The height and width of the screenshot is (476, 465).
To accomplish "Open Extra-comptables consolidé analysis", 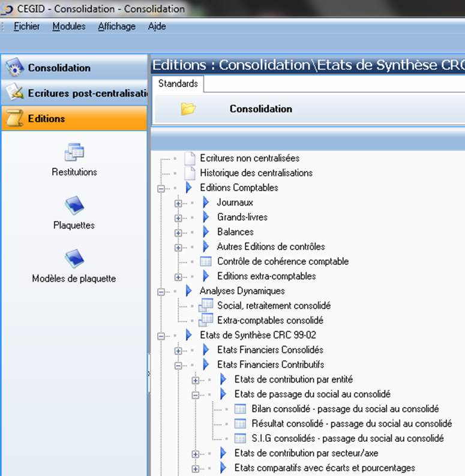I will (x=270, y=320).
